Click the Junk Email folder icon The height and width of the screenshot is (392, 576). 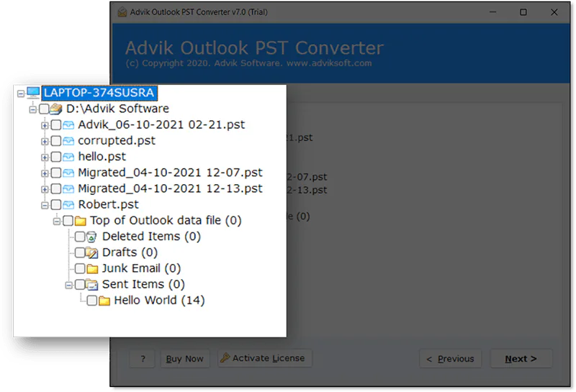92,269
